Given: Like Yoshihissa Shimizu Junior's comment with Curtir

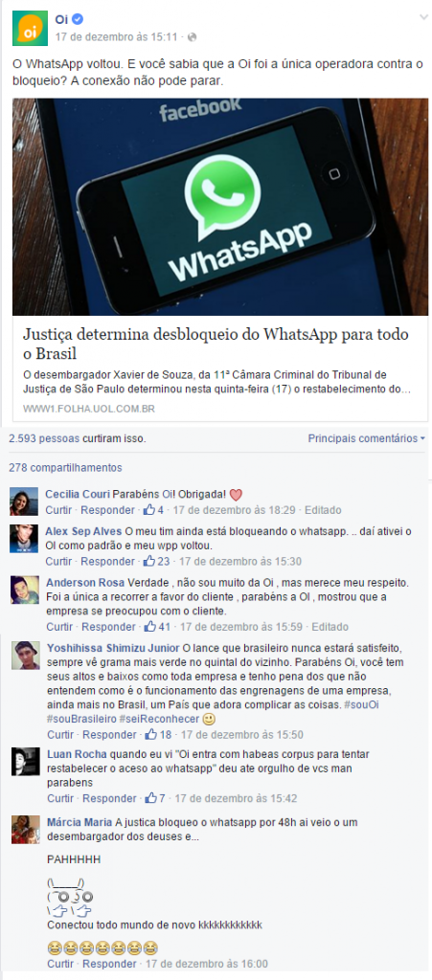Looking at the screenshot, I should pos(60,734).
